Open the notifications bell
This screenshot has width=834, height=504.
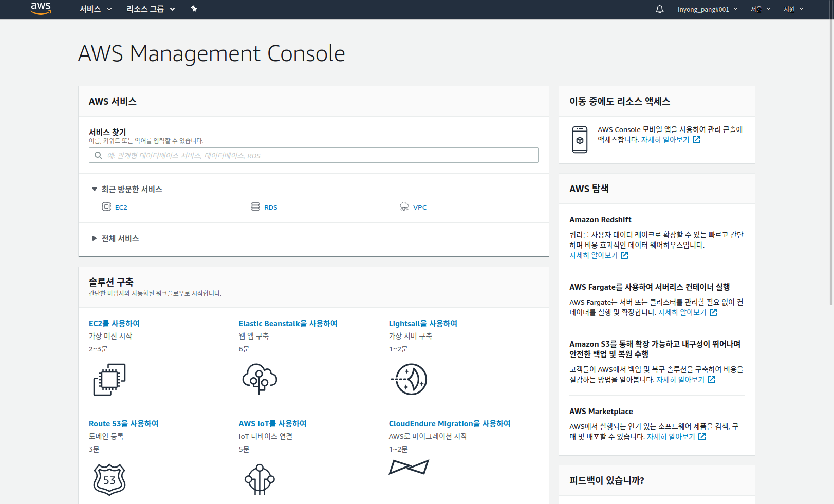pyautogui.click(x=659, y=9)
